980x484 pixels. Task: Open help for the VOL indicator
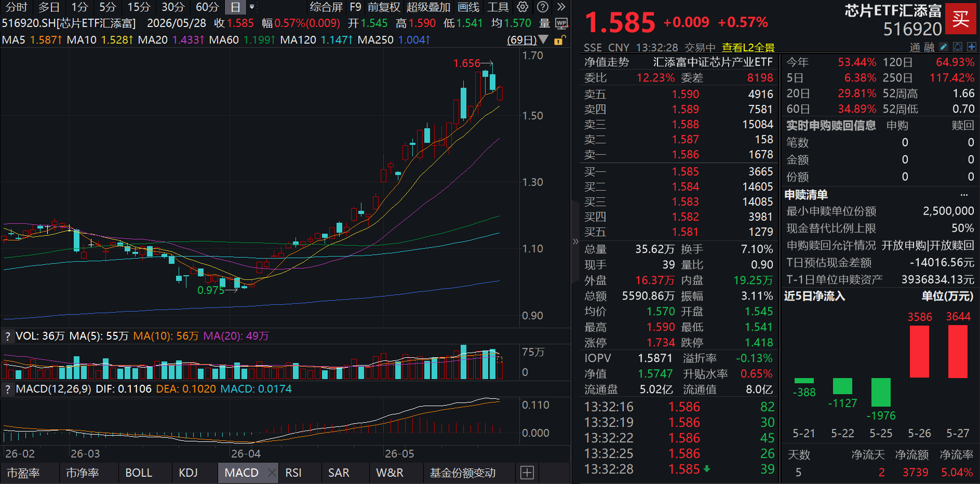pyautogui.click(x=7, y=336)
